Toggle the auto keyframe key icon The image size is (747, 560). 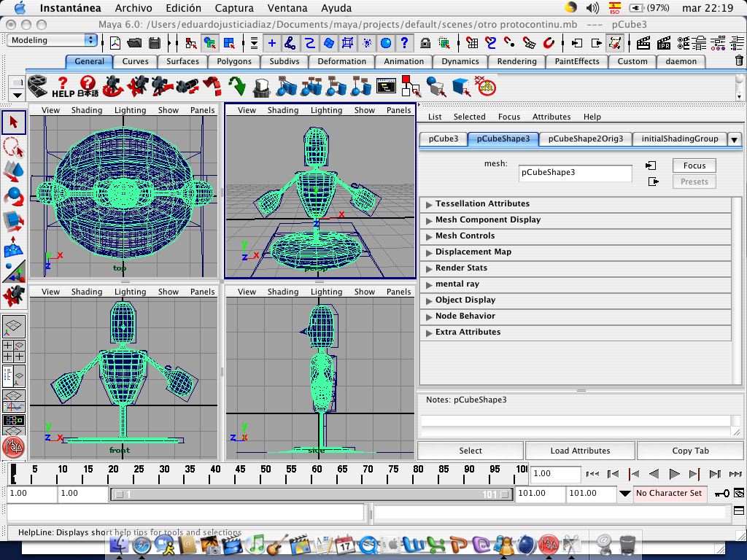722,494
